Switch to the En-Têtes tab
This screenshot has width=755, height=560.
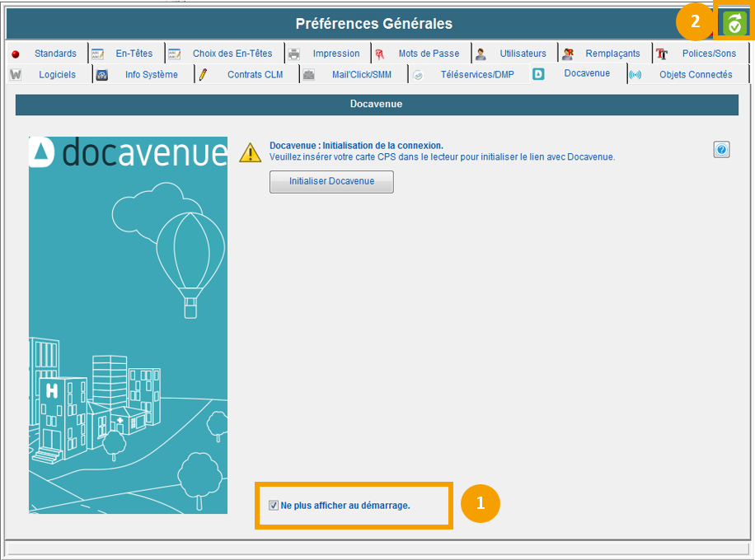tap(134, 54)
